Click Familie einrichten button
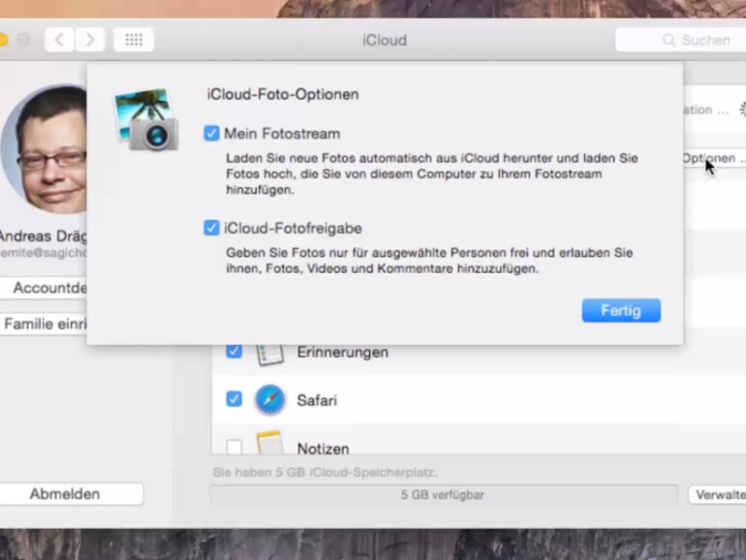Image resolution: width=746 pixels, height=560 pixels. (44, 324)
